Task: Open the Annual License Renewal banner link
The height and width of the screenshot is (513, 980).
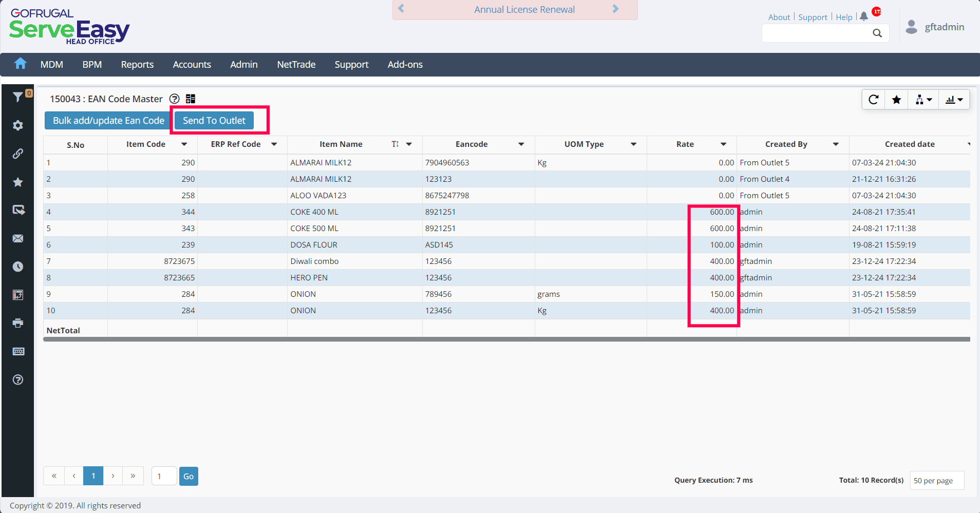Action: coord(524,9)
